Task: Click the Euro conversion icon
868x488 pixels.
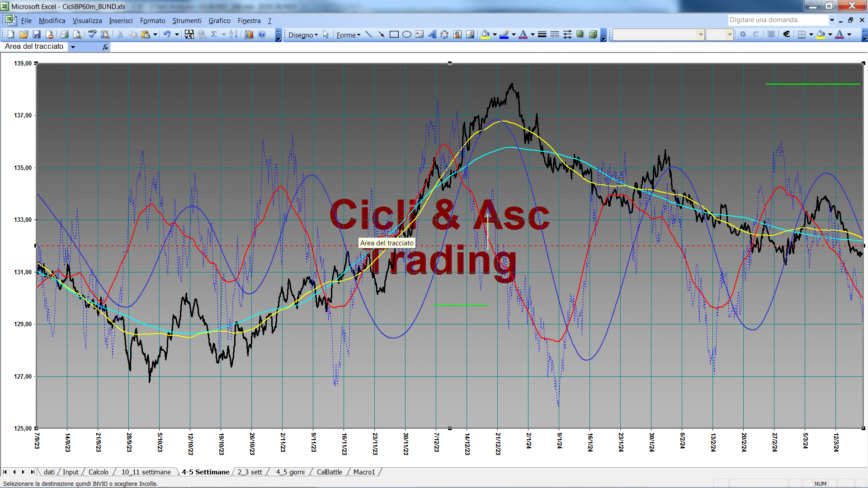Action: point(189,34)
